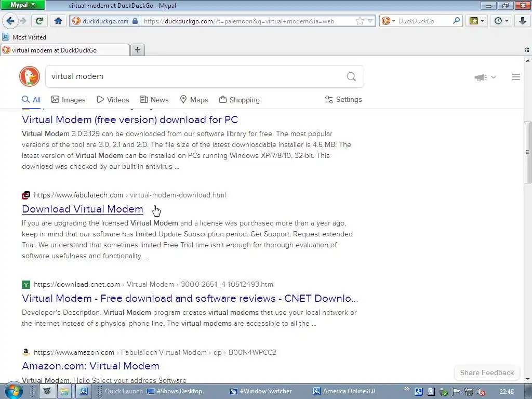Screen dimensions: 532x399
Task: Switch to the Maps tab
Action: click(194, 100)
